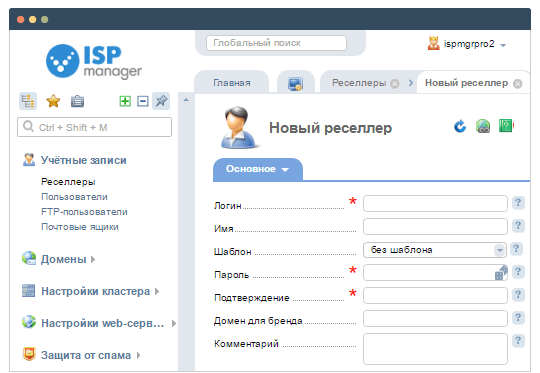Refresh the form with the blue arrow icon

point(460,126)
